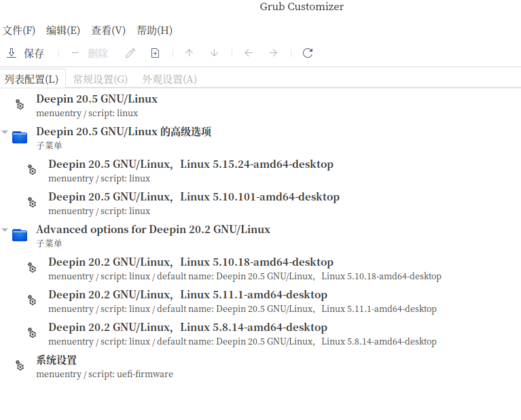The width and height of the screenshot is (521, 420).
Task: Click the Grub Customizer window title
Action: pyautogui.click(x=302, y=7)
